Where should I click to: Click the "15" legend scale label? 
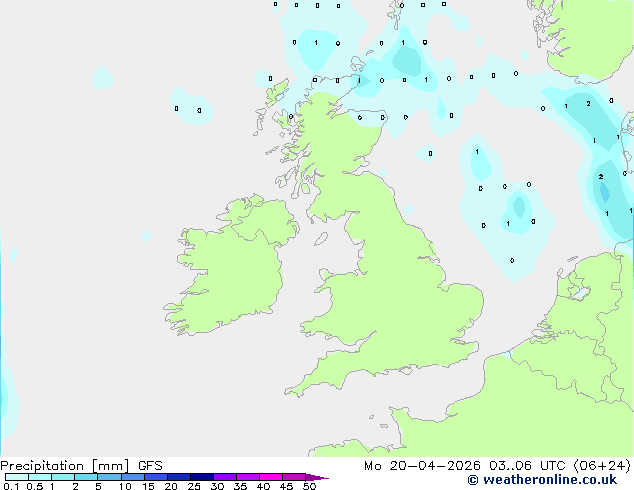point(148,486)
